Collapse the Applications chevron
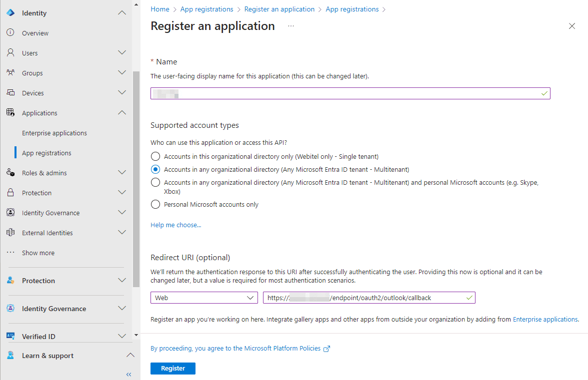 (122, 112)
